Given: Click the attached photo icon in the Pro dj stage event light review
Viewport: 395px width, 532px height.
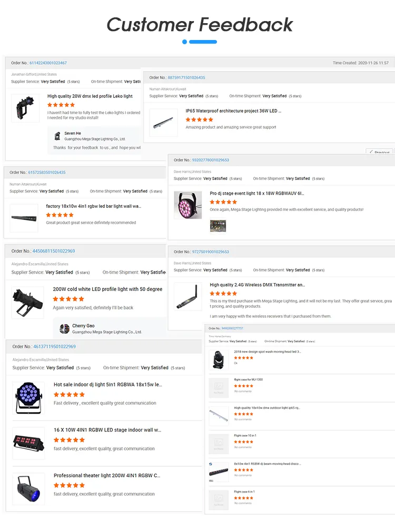Looking at the screenshot, I should [x=218, y=226].
